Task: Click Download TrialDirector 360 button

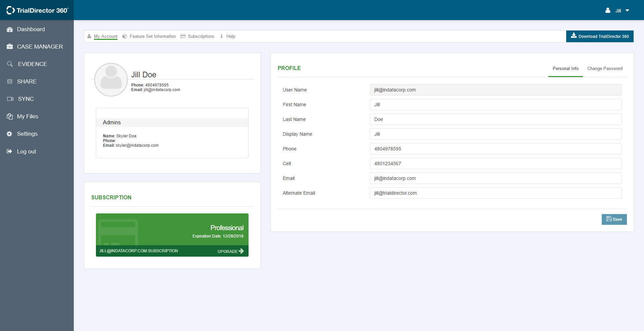Action: tap(600, 36)
